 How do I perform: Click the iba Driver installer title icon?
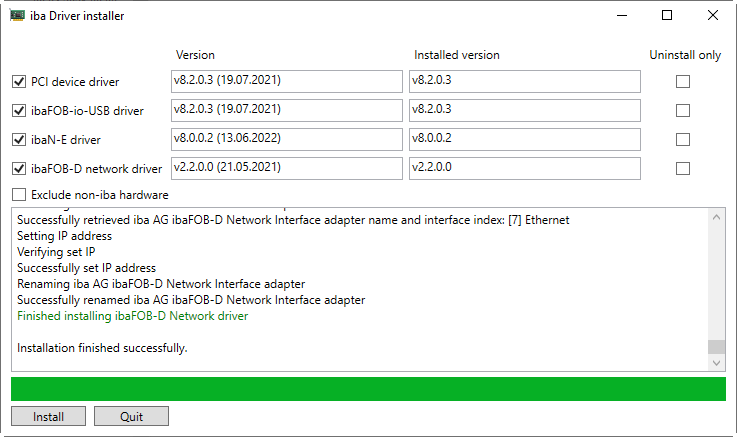[18, 16]
